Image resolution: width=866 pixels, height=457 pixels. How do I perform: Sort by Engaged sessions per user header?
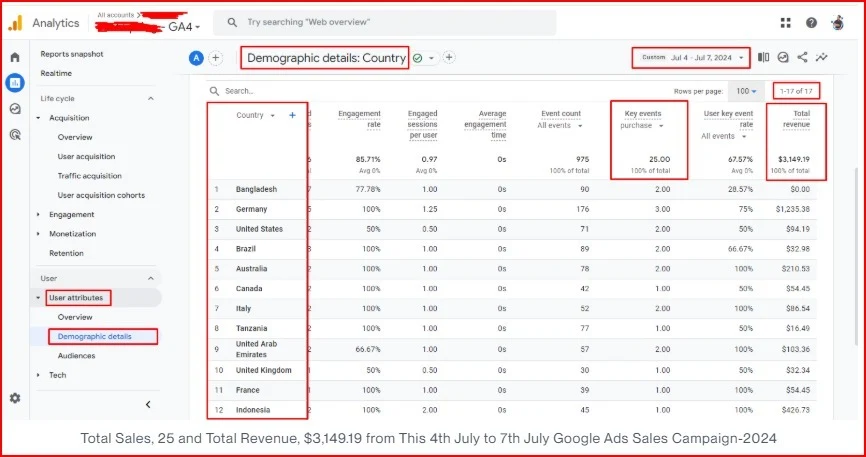[x=423, y=124]
